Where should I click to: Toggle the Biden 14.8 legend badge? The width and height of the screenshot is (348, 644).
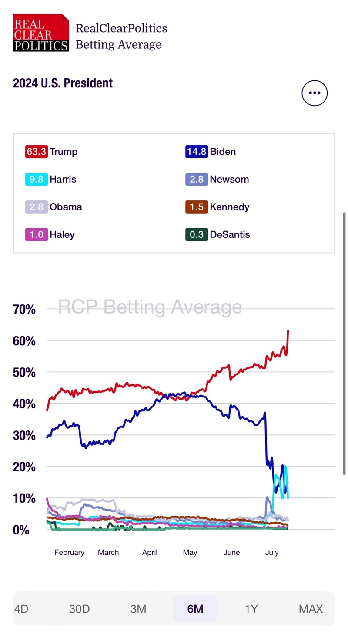pyautogui.click(x=196, y=152)
